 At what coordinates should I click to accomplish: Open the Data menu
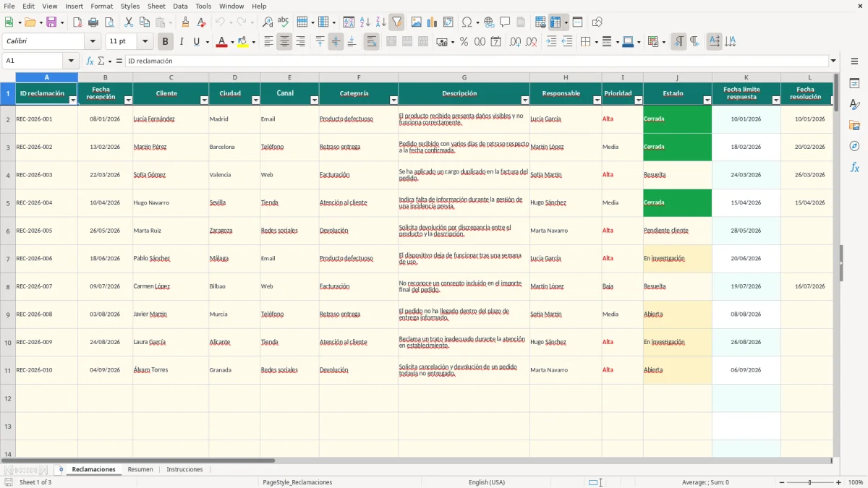[180, 6]
